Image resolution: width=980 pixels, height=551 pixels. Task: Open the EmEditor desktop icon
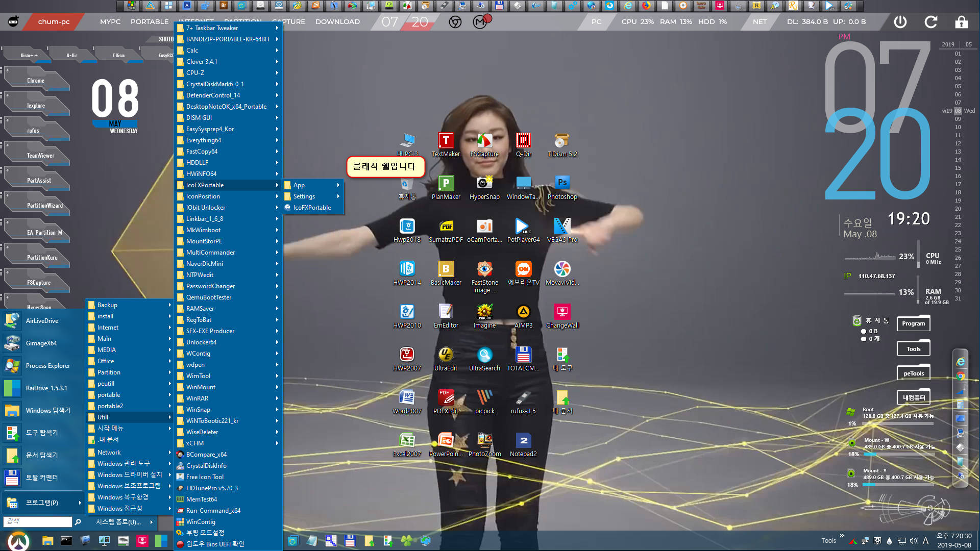tap(446, 316)
